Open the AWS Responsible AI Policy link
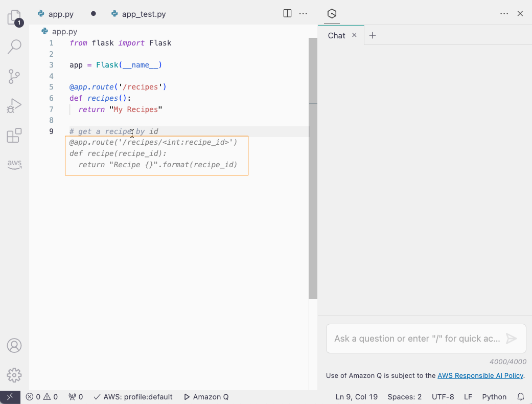The image size is (532, 404). 480,375
